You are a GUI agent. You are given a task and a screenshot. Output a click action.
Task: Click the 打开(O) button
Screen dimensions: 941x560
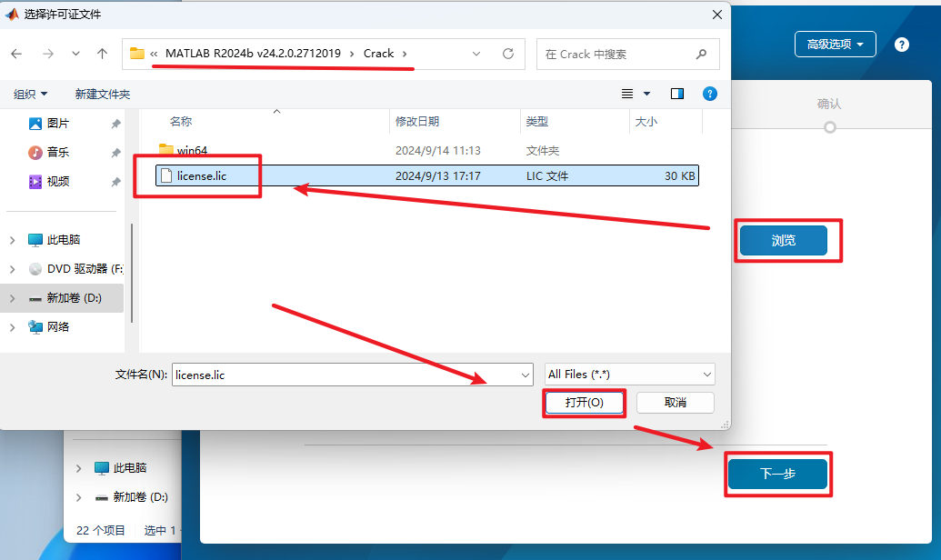[x=584, y=402]
